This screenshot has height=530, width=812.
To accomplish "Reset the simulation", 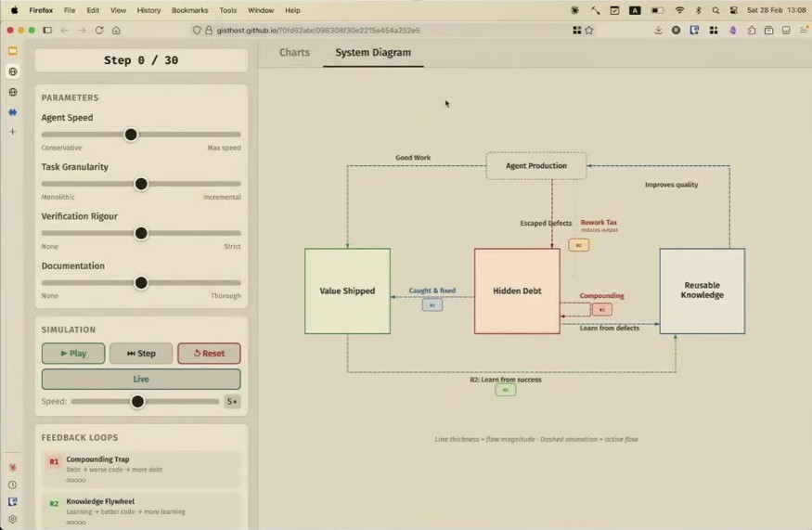I will click(x=209, y=354).
